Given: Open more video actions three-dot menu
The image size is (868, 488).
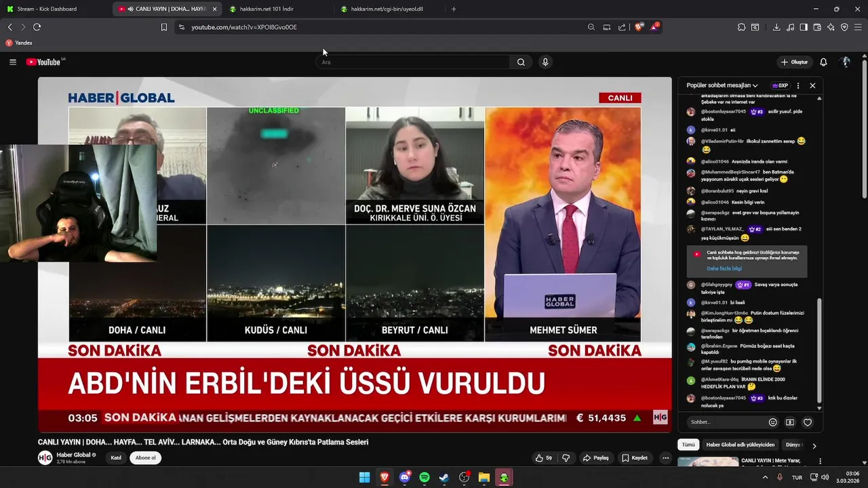Looking at the screenshot, I should pos(665,458).
